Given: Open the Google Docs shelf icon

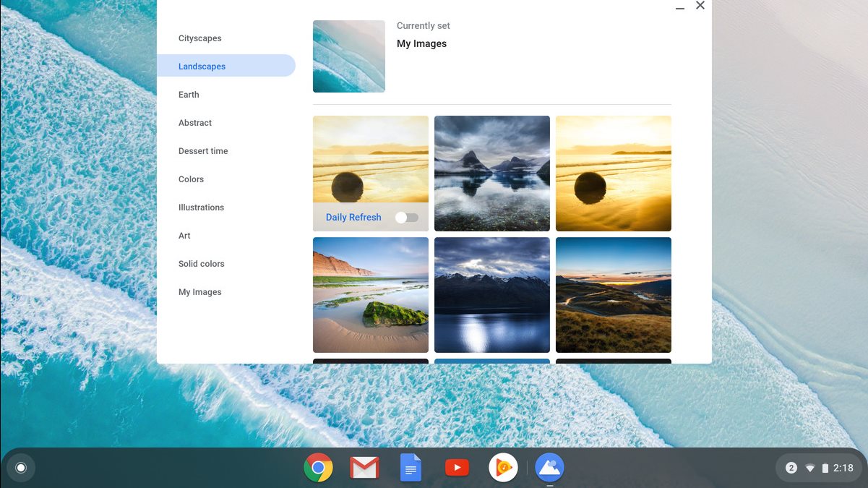Looking at the screenshot, I should (x=411, y=468).
